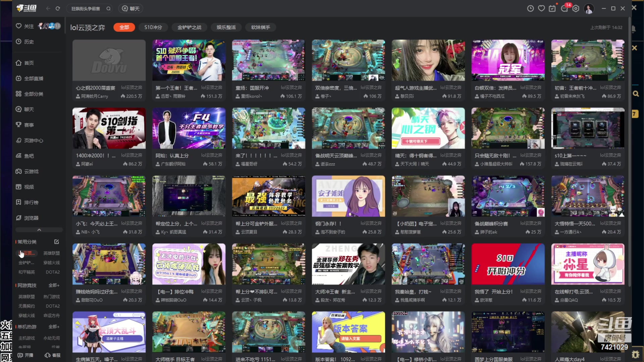The image size is (644, 362).
Task: Click gear icon at bottom right edge
Action: (x=635, y=354)
